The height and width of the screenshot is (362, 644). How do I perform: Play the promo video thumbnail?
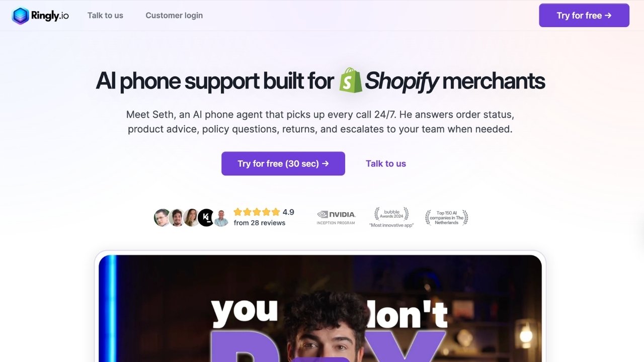(x=320, y=308)
